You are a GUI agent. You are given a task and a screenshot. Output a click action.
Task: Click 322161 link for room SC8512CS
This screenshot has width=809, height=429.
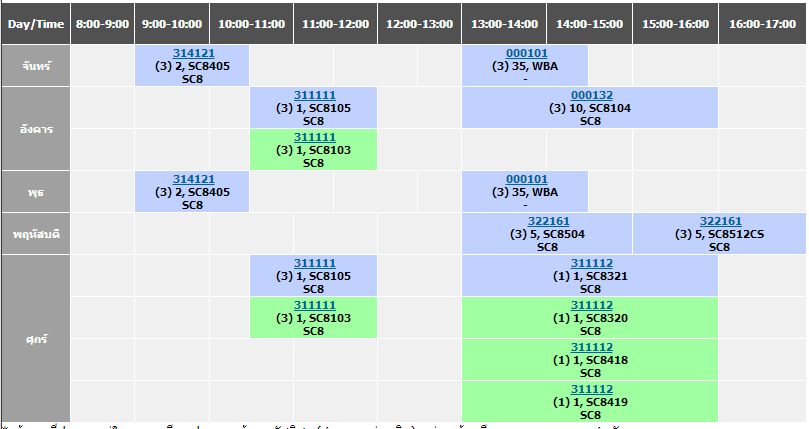pos(720,221)
